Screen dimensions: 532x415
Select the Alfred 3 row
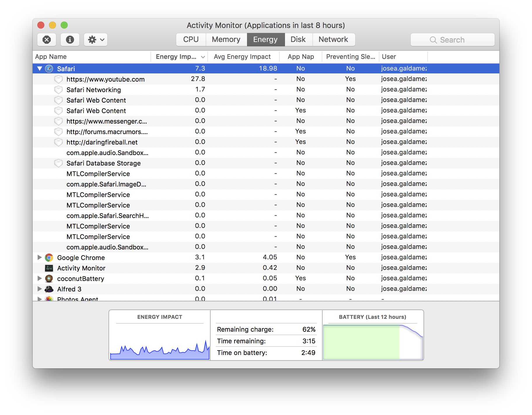pos(266,289)
